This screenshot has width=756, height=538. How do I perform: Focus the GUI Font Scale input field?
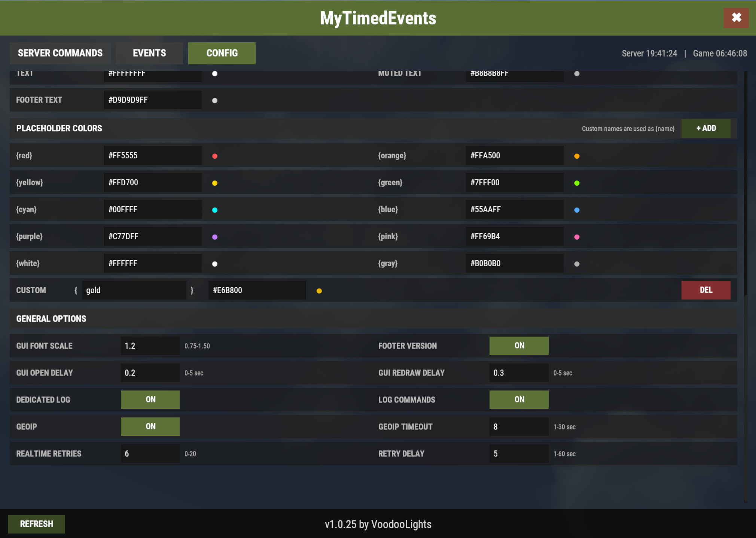point(150,346)
